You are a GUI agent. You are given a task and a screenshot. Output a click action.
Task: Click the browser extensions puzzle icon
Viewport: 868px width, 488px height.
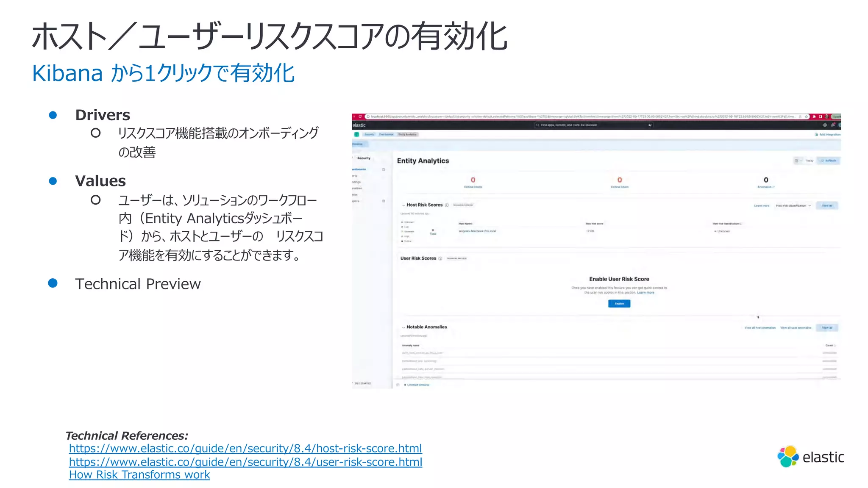814,116
